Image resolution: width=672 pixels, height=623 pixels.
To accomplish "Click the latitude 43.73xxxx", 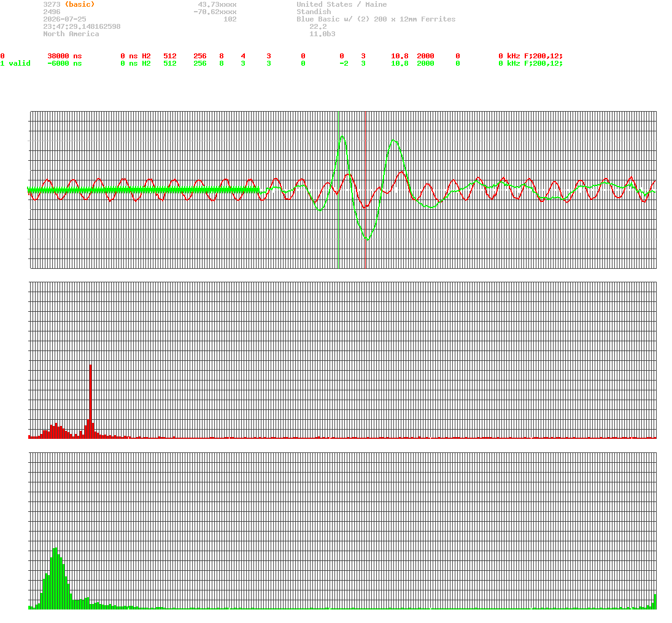I will click(x=217, y=4).
